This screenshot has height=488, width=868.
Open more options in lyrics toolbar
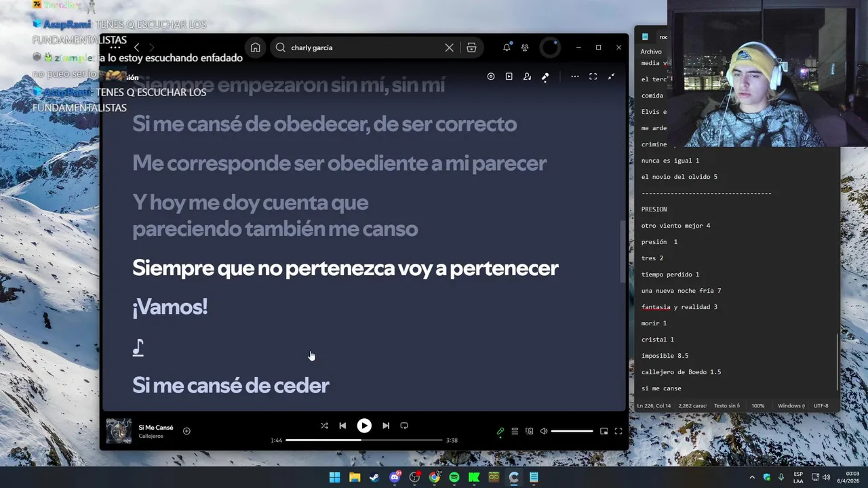(575, 77)
